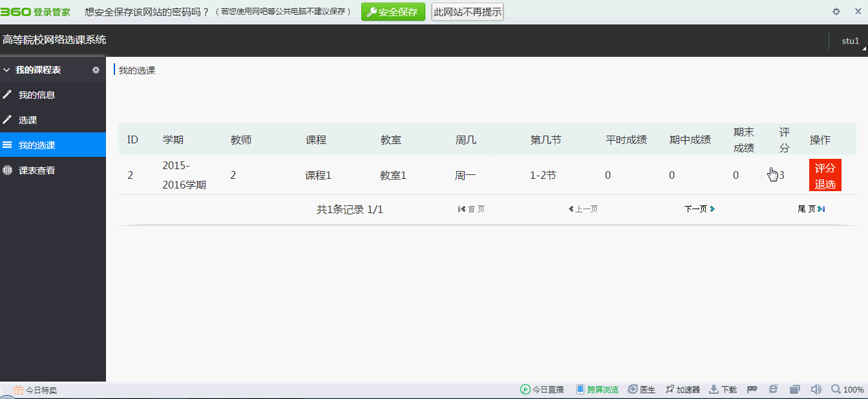This screenshot has width=868, height=399.
Task: Click the speaker icon in status bar
Action: tap(816, 389)
